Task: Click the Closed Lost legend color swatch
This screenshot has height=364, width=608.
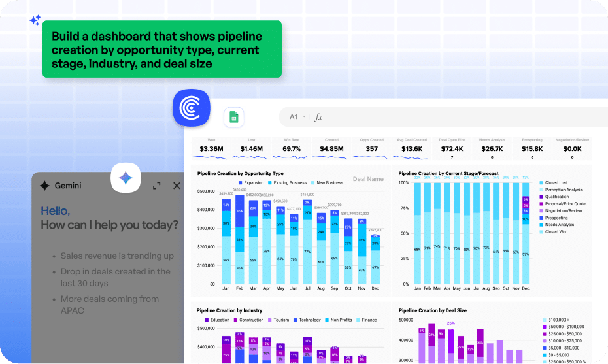Action: coord(541,184)
